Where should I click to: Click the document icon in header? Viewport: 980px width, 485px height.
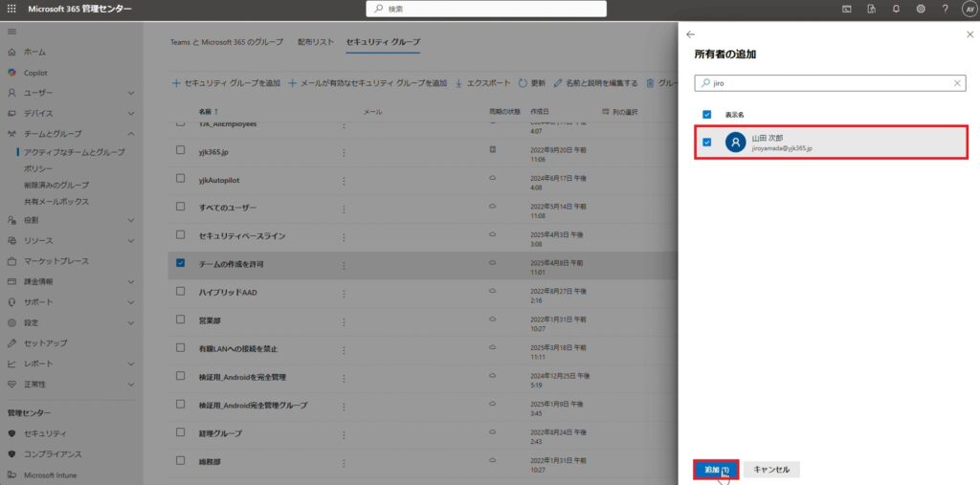coord(871,9)
